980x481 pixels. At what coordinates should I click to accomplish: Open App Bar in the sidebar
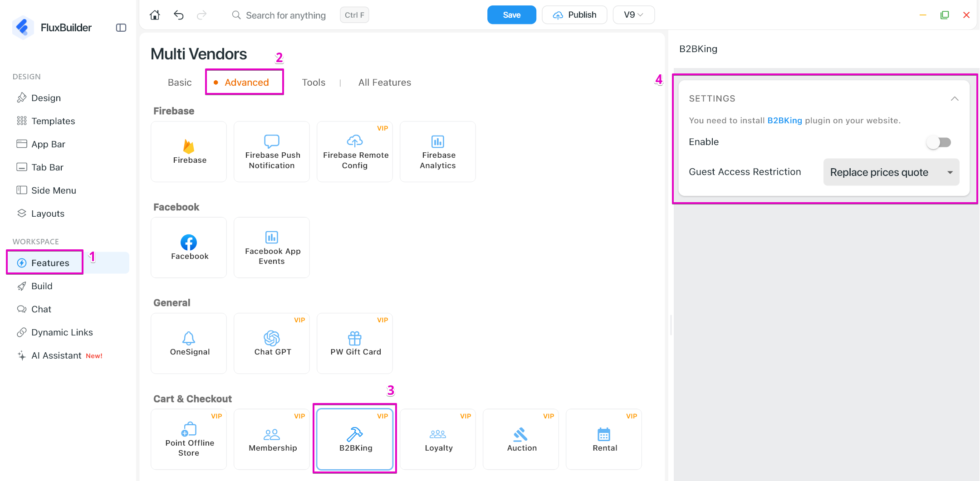click(x=68, y=144)
